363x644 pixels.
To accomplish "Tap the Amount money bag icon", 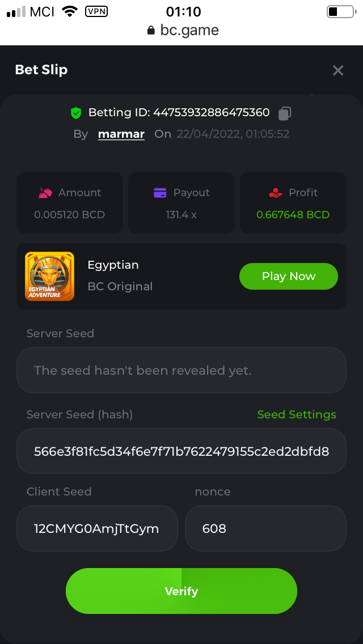I will (45, 193).
